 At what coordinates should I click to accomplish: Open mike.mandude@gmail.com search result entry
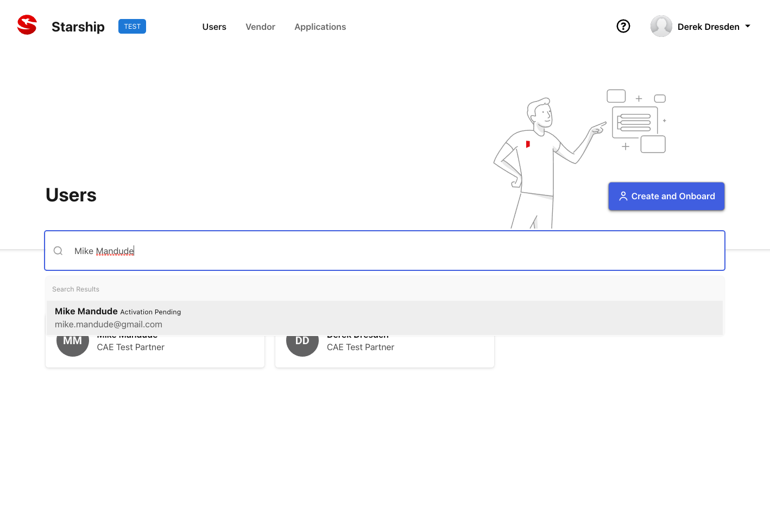108,324
